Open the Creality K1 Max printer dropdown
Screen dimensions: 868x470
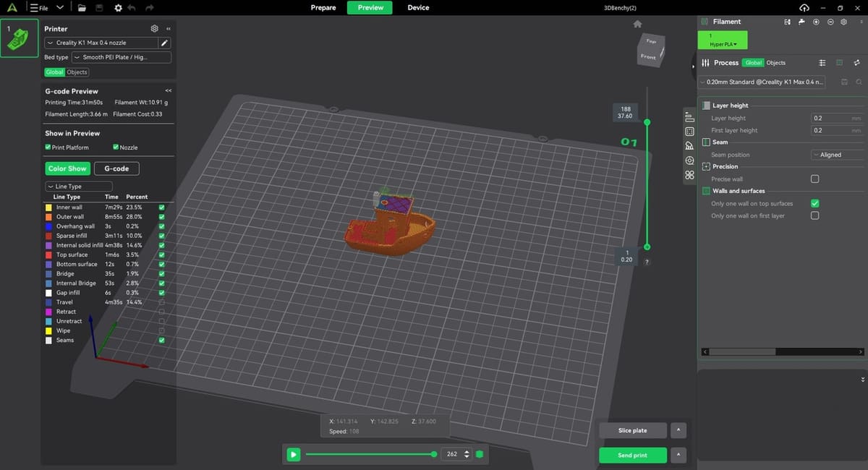102,43
